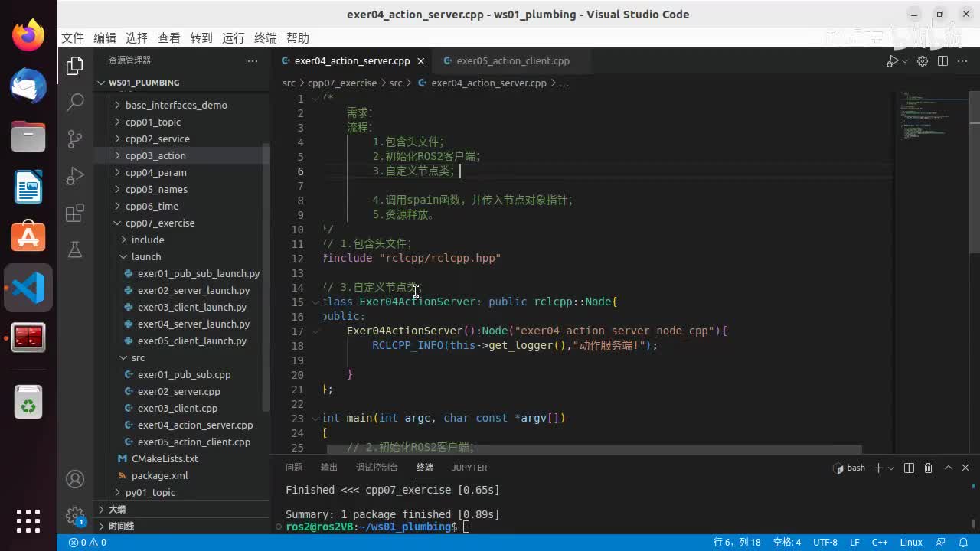Open the Manage gear in activity bar
Viewport: 980px width, 551px height.
(x=75, y=515)
